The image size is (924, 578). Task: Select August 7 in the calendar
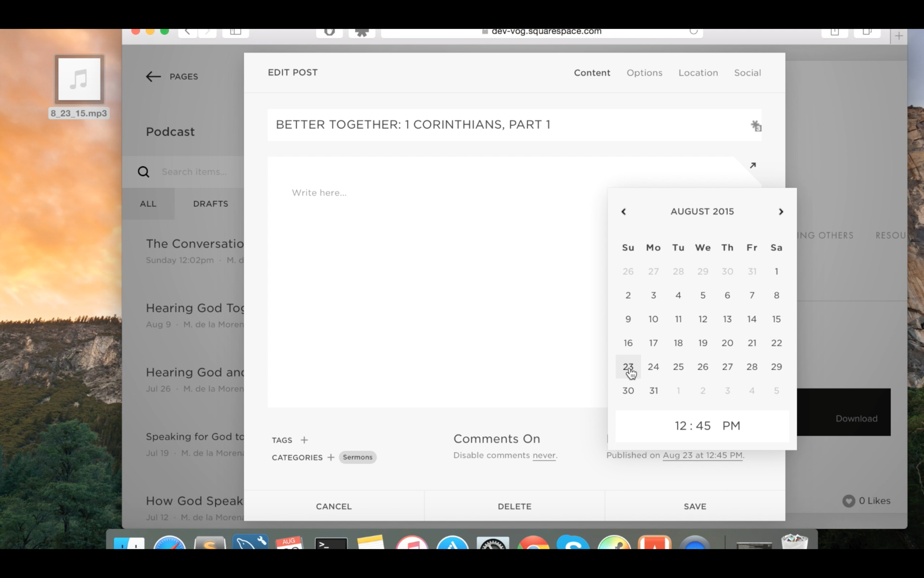pyautogui.click(x=752, y=295)
